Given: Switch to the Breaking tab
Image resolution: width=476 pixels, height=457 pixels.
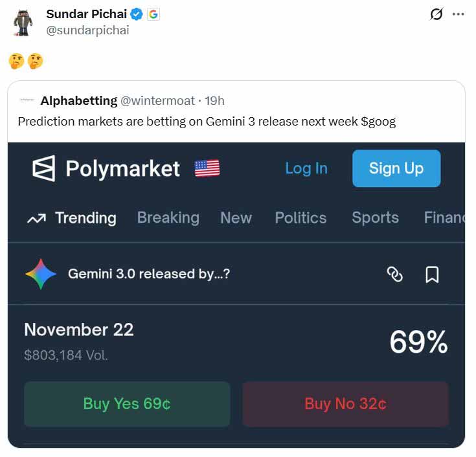Looking at the screenshot, I should (168, 218).
